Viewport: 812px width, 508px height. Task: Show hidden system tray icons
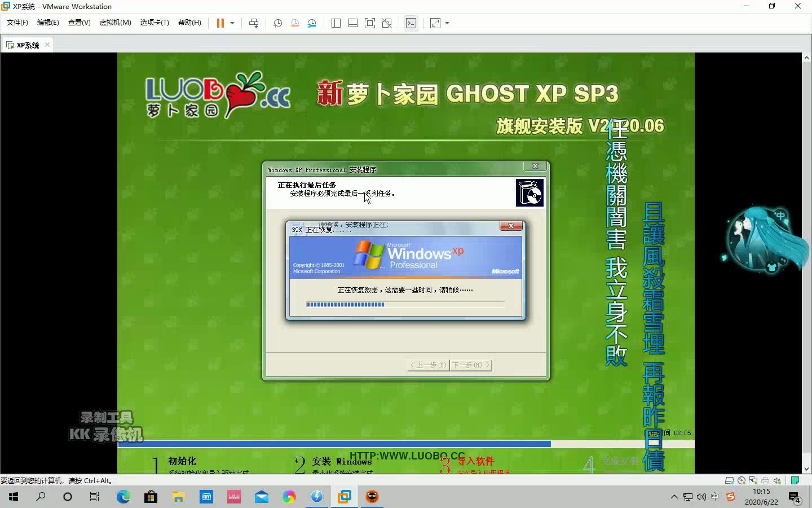[x=674, y=497]
